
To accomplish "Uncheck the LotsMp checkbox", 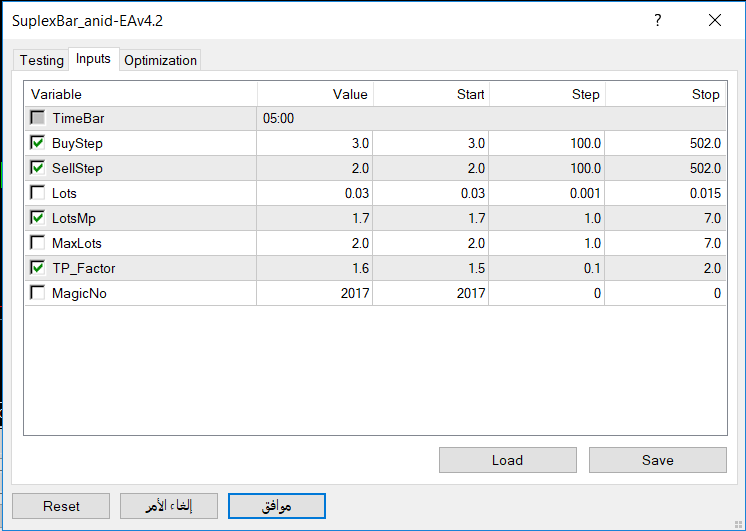I will [x=38, y=218].
